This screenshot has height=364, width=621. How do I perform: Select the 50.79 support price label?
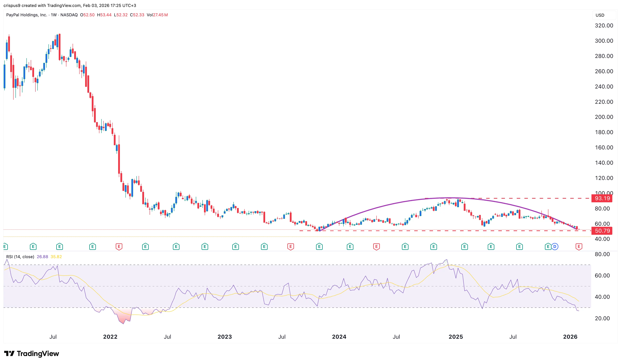(x=602, y=231)
